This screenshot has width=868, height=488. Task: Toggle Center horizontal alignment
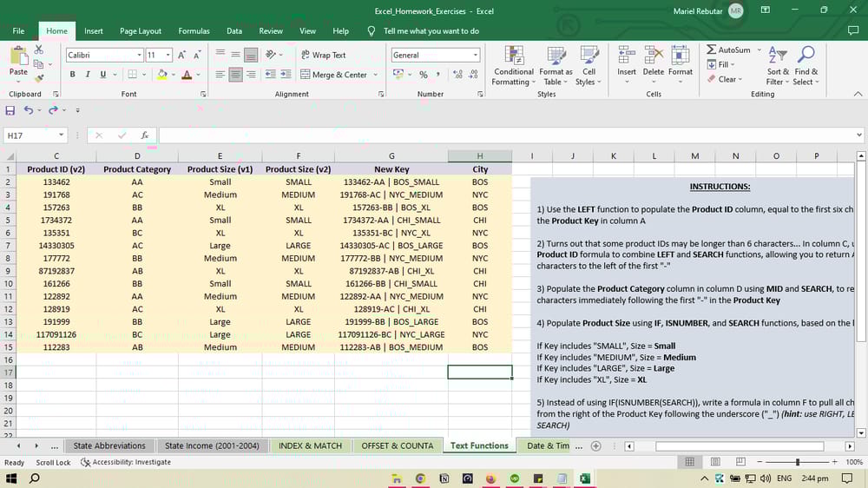(x=235, y=74)
